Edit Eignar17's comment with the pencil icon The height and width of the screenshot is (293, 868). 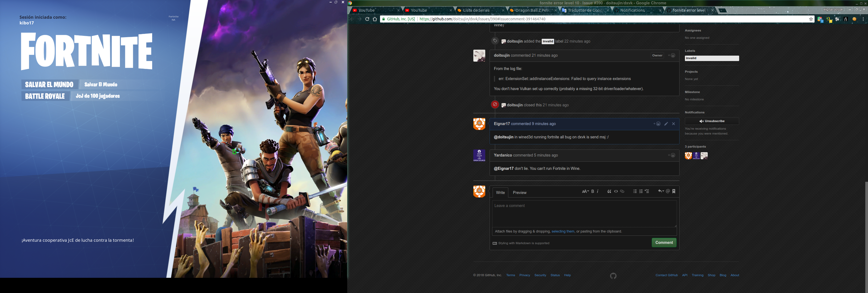click(x=666, y=124)
